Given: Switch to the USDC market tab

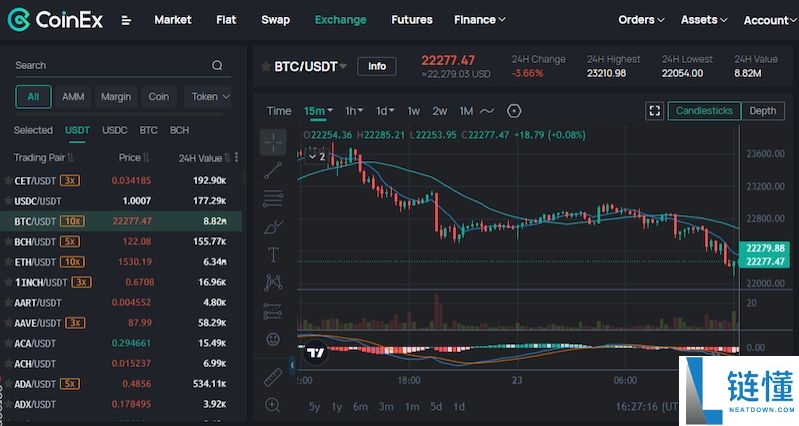Looking at the screenshot, I should [115, 130].
